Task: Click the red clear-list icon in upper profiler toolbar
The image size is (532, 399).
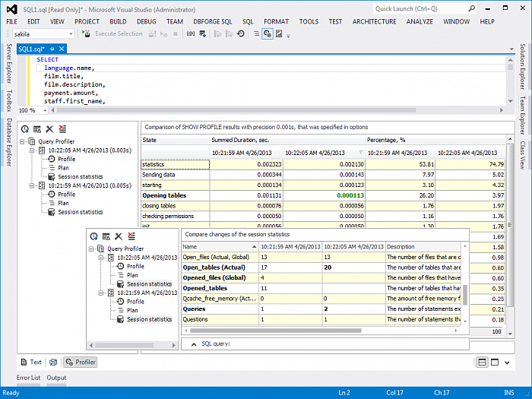Action: click(62, 130)
